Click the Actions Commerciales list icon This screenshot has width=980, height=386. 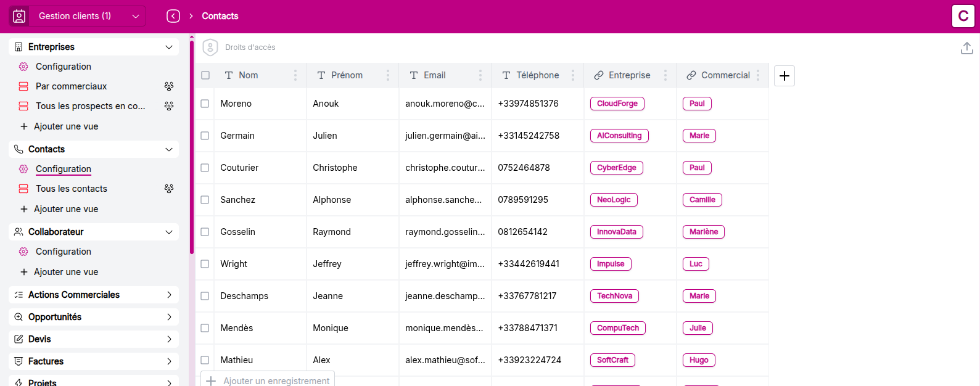pos(19,295)
